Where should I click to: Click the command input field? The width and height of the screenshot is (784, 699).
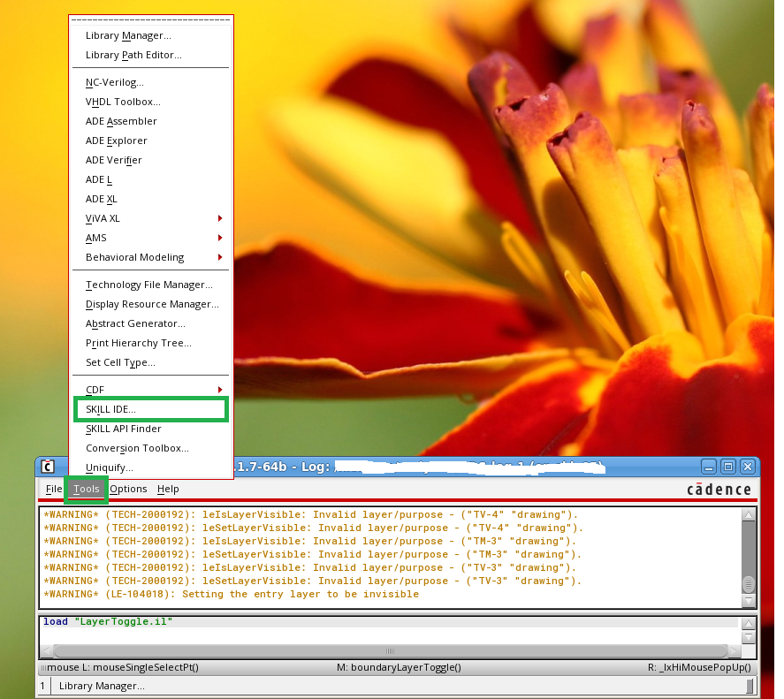click(389, 622)
